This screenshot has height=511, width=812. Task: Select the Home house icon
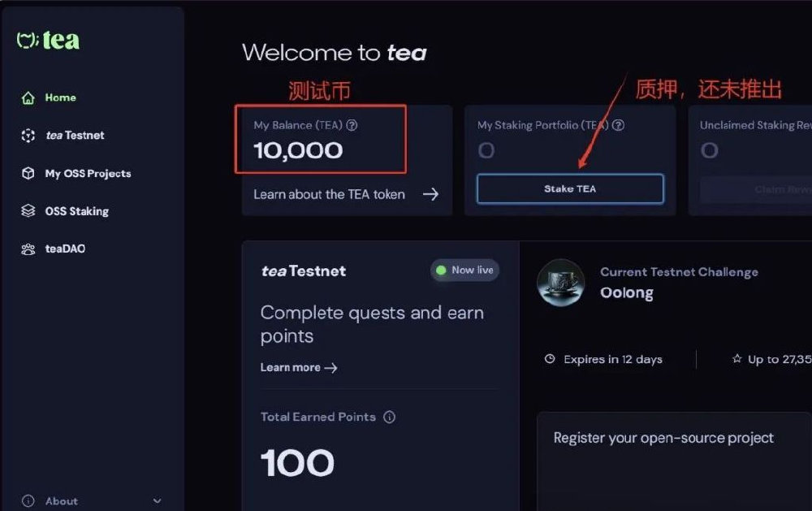tap(28, 97)
